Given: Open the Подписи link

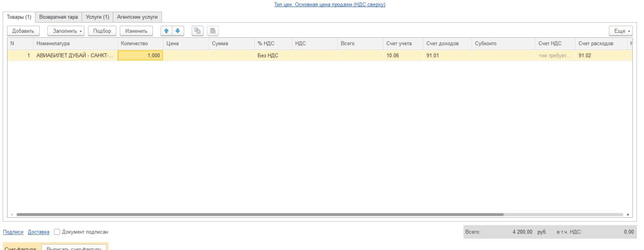Looking at the screenshot, I should pos(13,232).
